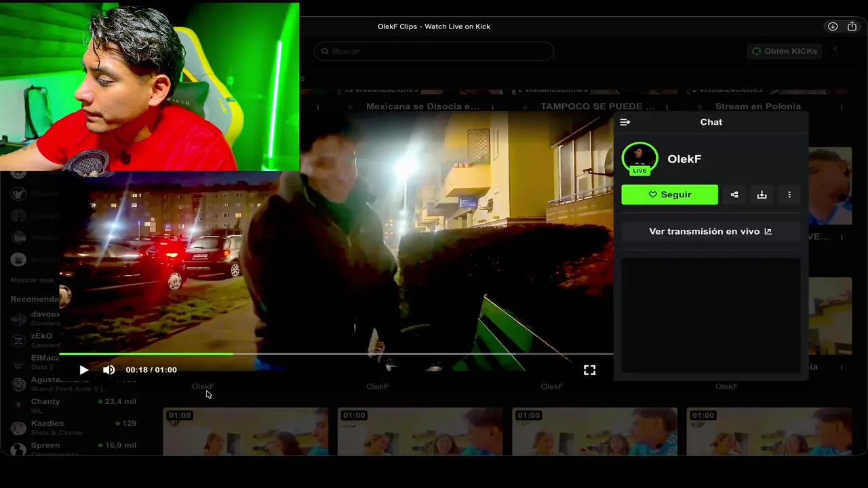
Task: Open second bottom row clip thumbnail
Action: (x=420, y=431)
